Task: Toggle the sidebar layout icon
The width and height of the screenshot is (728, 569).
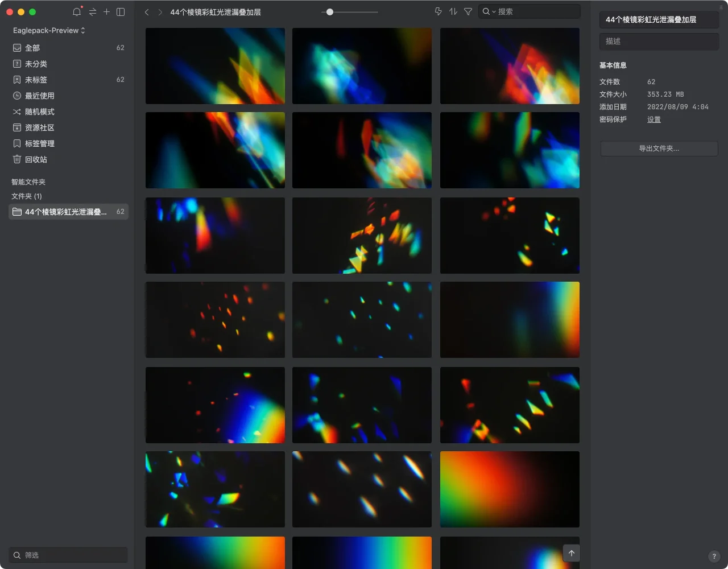Action: click(x=121, y=11)
